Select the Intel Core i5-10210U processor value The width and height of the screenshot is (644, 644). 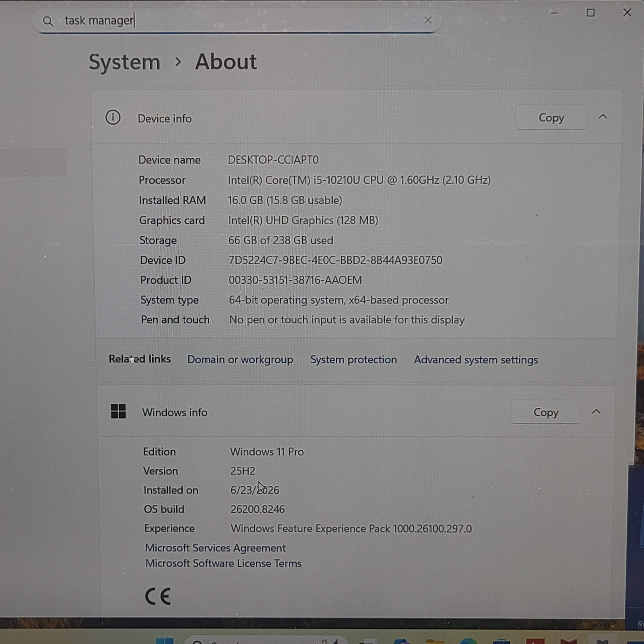[x=359, y=180]
